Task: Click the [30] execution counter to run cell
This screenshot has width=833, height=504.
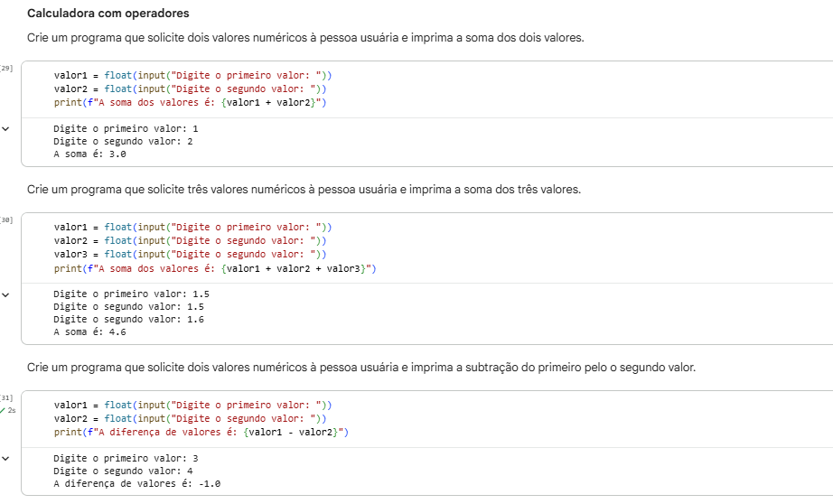Action: pos(6,219)
